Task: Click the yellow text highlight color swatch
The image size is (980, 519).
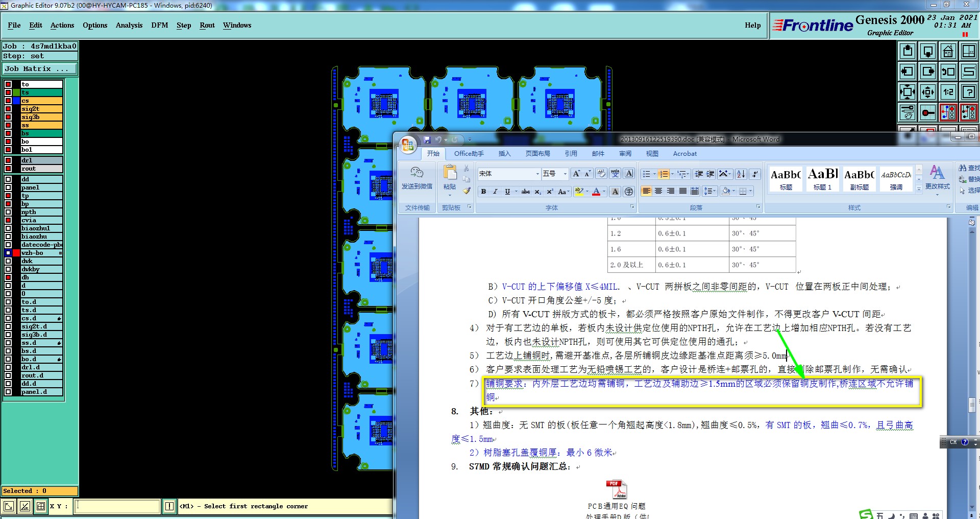Action: [579, 192]
